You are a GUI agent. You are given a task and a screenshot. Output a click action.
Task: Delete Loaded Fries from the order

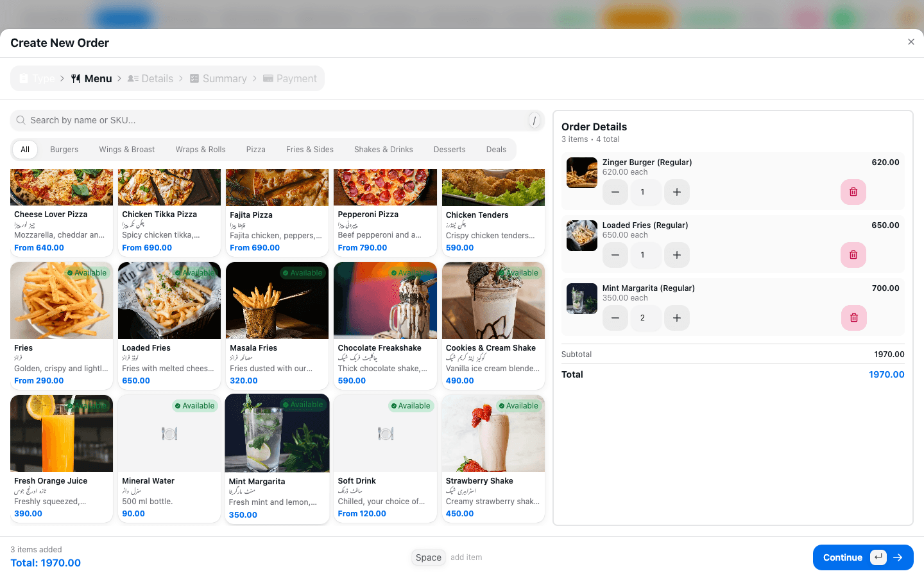pyautogui.click(x=853, y=255)
